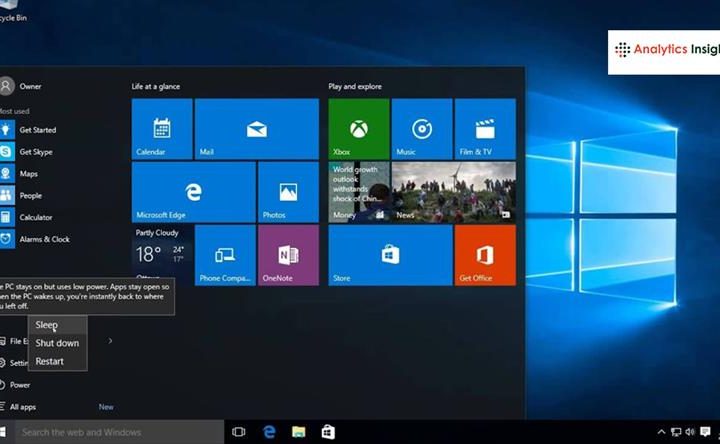The image size is (720, 444).
Task: Click the Power button
Action: click(x=20, y=385)
